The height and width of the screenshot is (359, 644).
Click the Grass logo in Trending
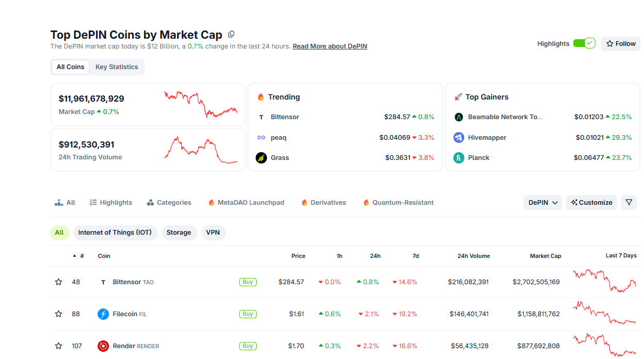click(x=261, y=158)
